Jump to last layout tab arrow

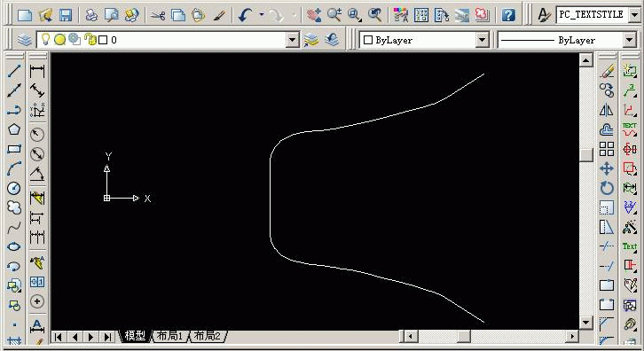(107, 337)
